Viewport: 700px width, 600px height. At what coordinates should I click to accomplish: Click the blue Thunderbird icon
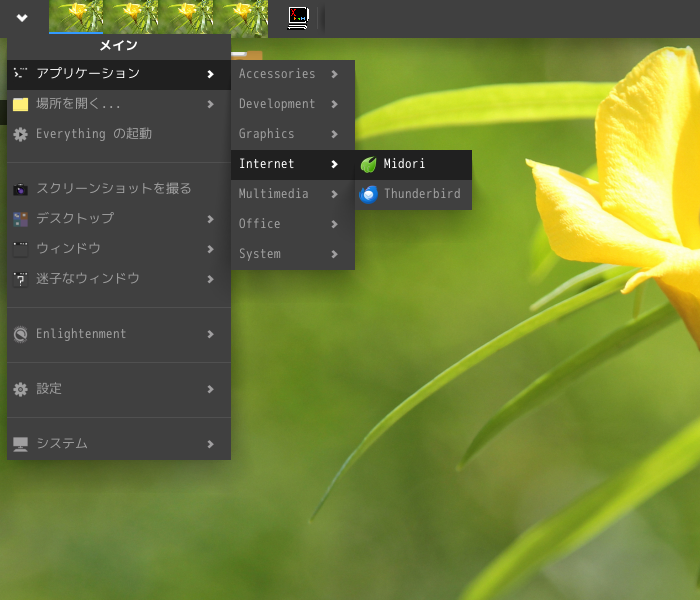(x=369, y=195)
